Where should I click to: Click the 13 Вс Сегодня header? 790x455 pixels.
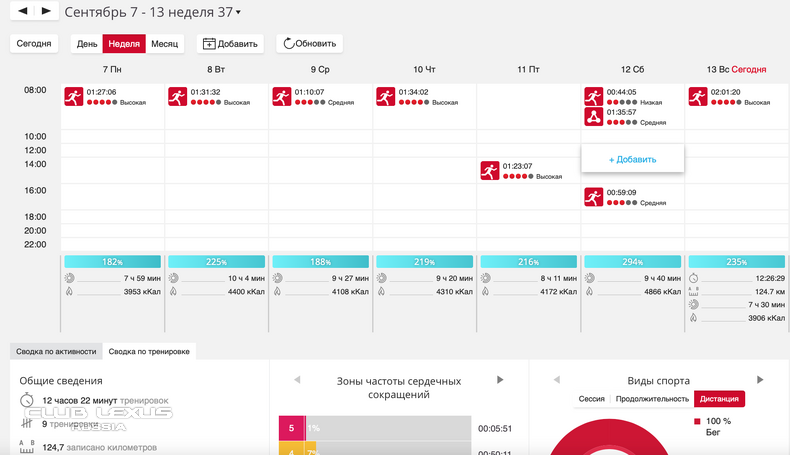[736, 70]
